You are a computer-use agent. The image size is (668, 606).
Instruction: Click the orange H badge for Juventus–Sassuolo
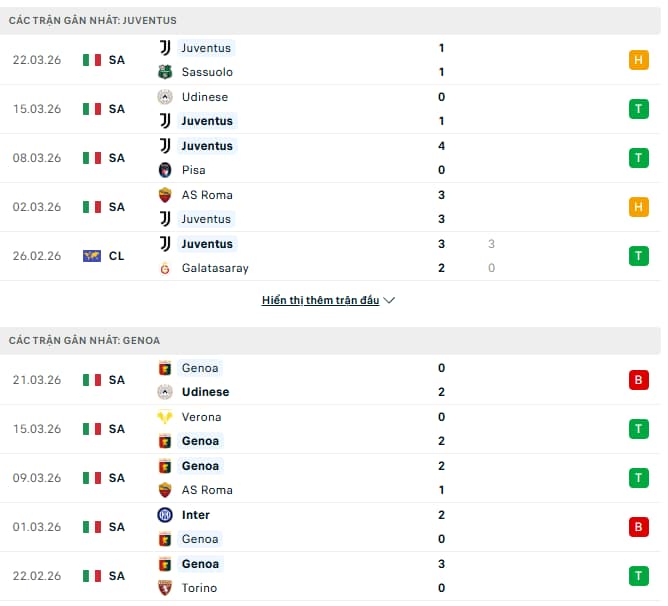640,60
